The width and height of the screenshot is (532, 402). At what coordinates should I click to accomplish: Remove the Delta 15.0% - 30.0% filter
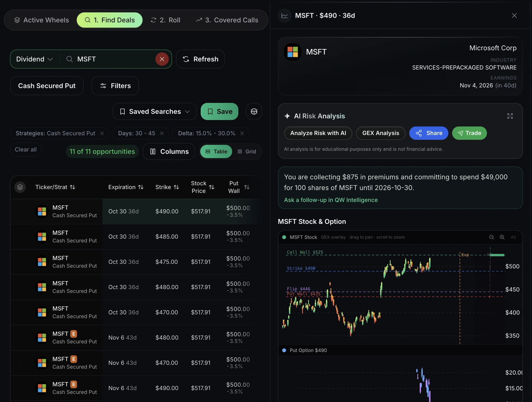[x=242, y=133]
